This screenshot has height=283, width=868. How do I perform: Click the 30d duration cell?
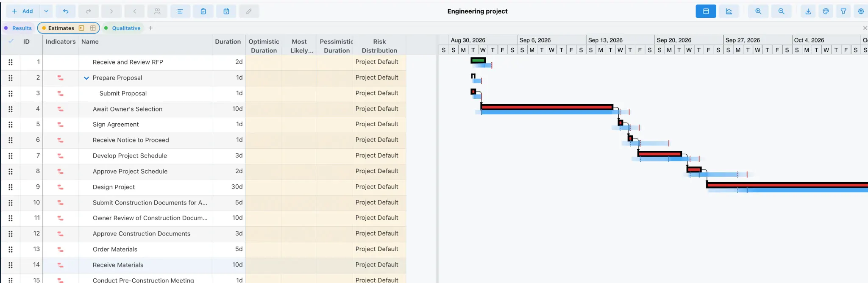point(229,187)
